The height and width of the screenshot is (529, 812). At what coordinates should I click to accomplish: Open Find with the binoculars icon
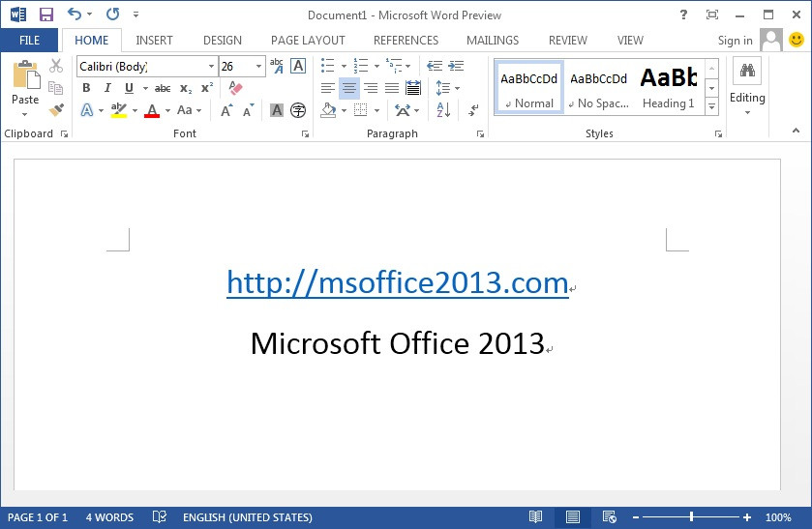tap(747, 70)
